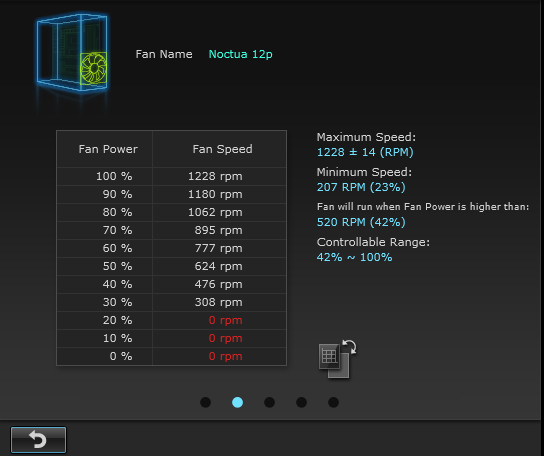
Task: Go to the first page dot
Action: tap(205, 402)
